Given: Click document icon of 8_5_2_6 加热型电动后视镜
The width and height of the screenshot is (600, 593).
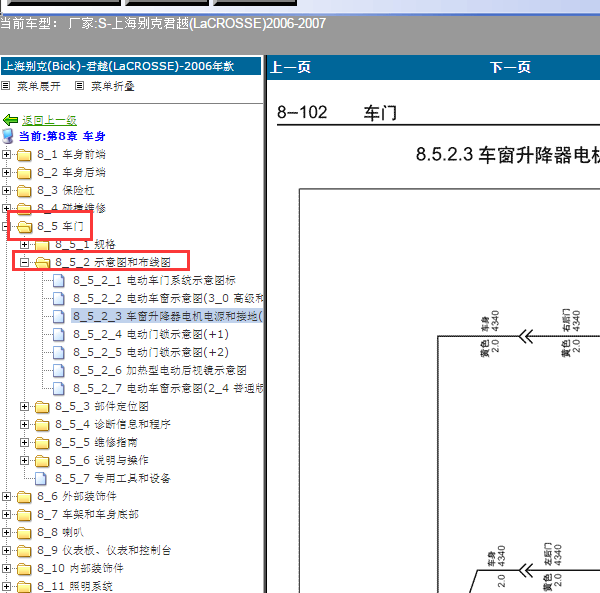Looking at the screenshot, I should click(59, 370).
